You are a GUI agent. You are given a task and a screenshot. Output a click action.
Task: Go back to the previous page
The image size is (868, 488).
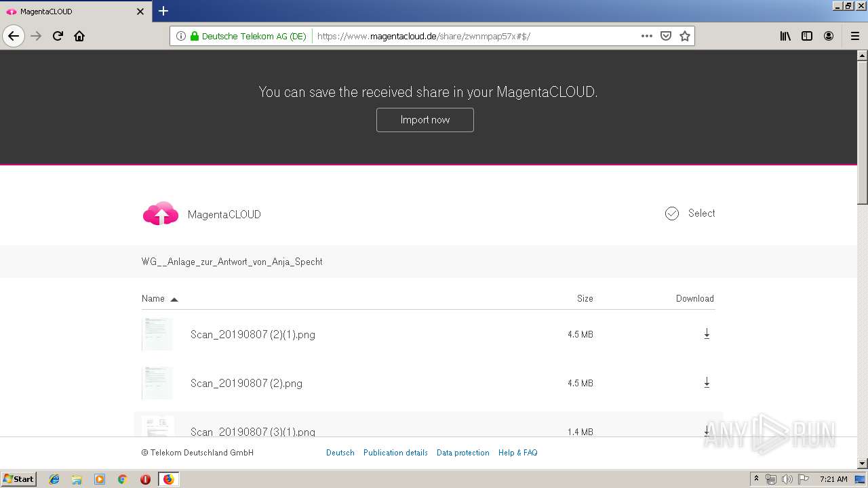[x=14, y=36]
